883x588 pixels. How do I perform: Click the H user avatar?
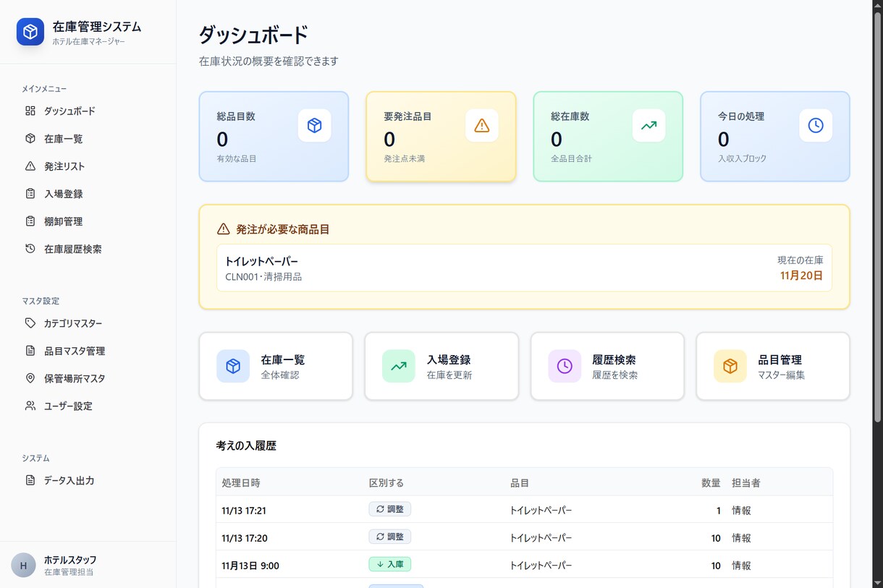tap(23, 565)
